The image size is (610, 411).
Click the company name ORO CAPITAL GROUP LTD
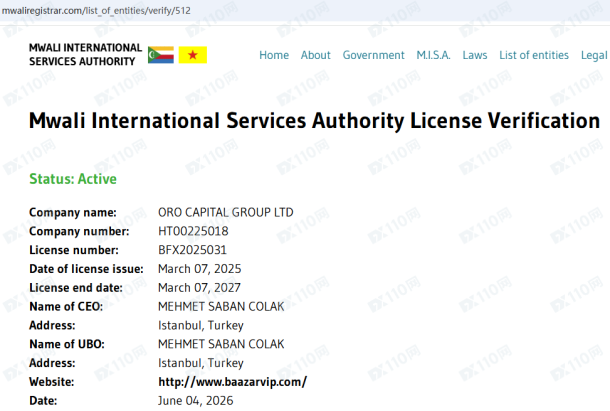pos(226,212)
